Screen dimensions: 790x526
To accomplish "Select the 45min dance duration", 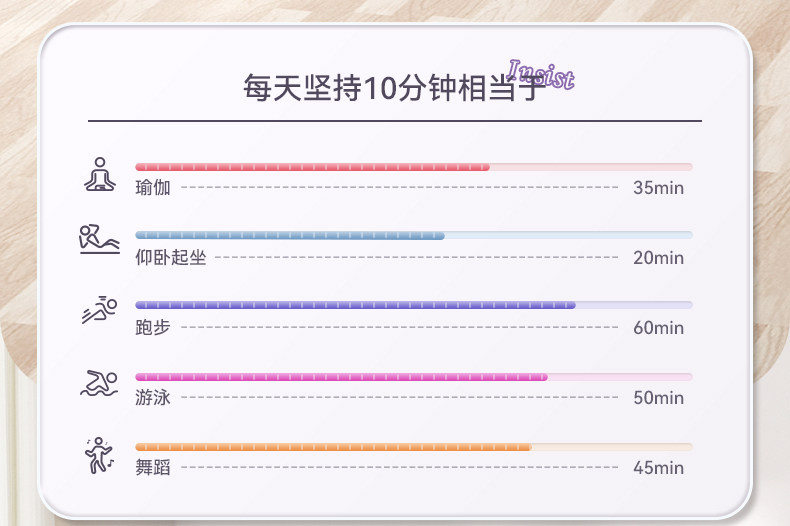I will point(658,468).
